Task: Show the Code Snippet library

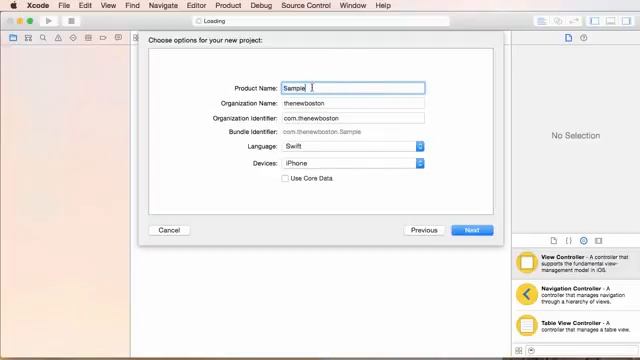Action: 569,241
